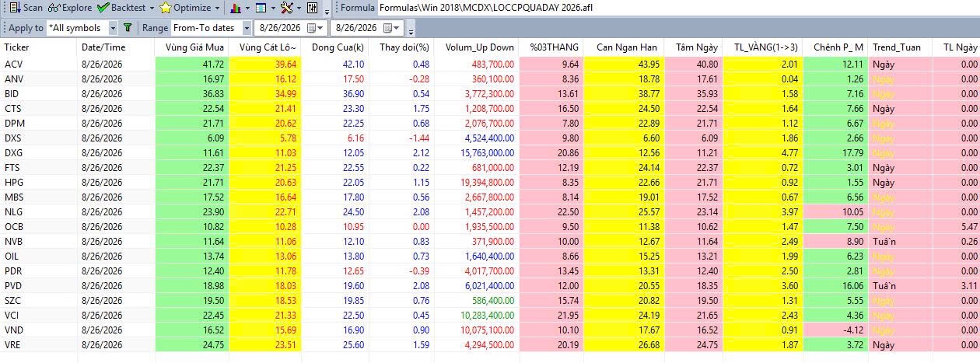
Task: Open the layout icon dropdown arrow
Action: tap(272, 8)
